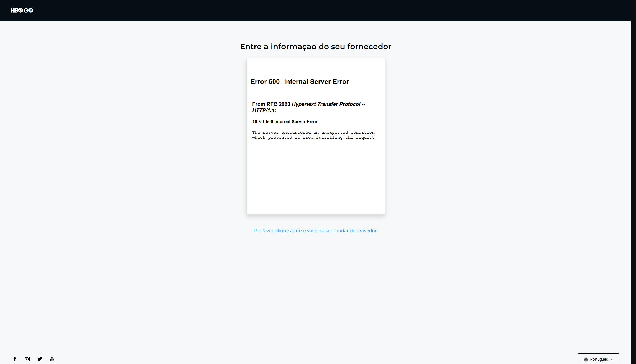Click the Error 500 Internal Server Error heading
The image size is (636, 364).
click(x=300, y=82)
